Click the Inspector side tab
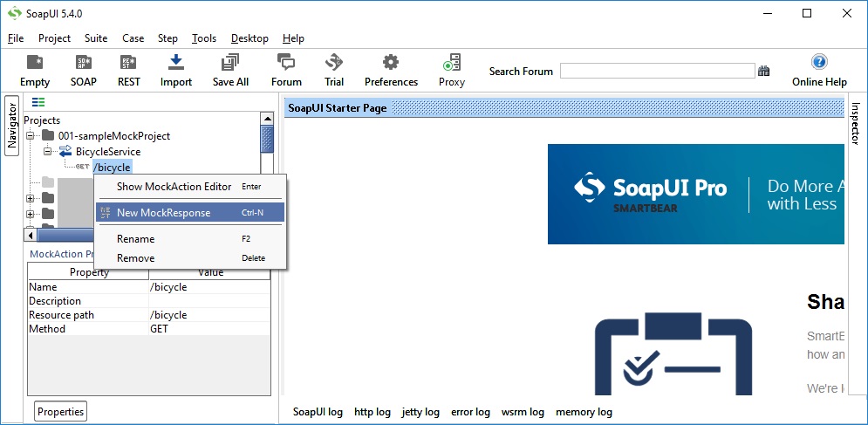 click(x=855, y=123)
